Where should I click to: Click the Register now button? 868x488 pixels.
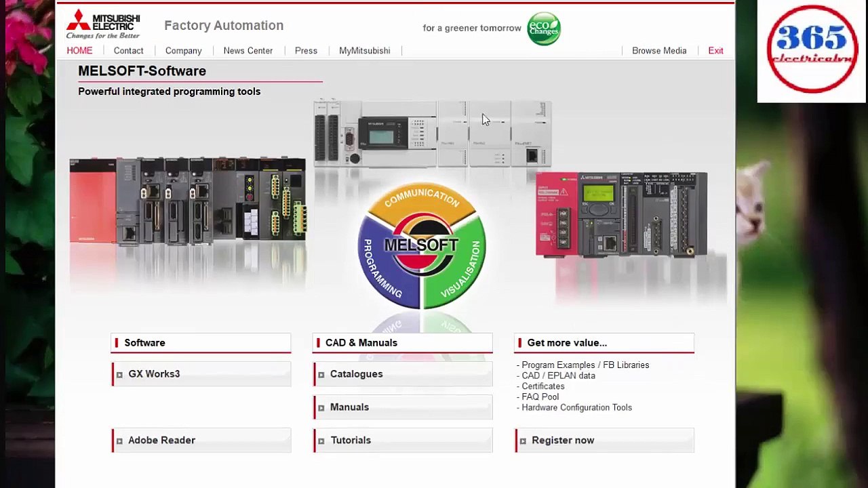coord(604,441)
